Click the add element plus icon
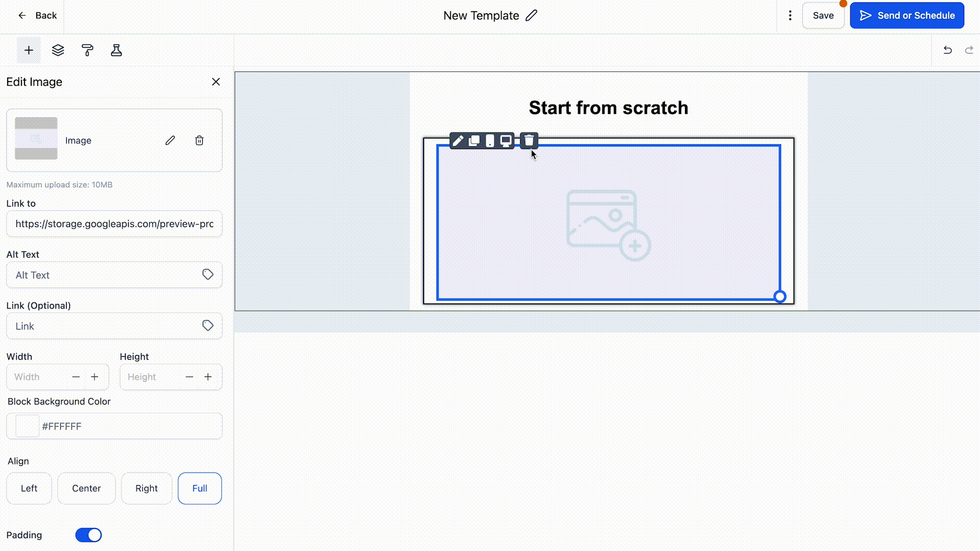 29,50
